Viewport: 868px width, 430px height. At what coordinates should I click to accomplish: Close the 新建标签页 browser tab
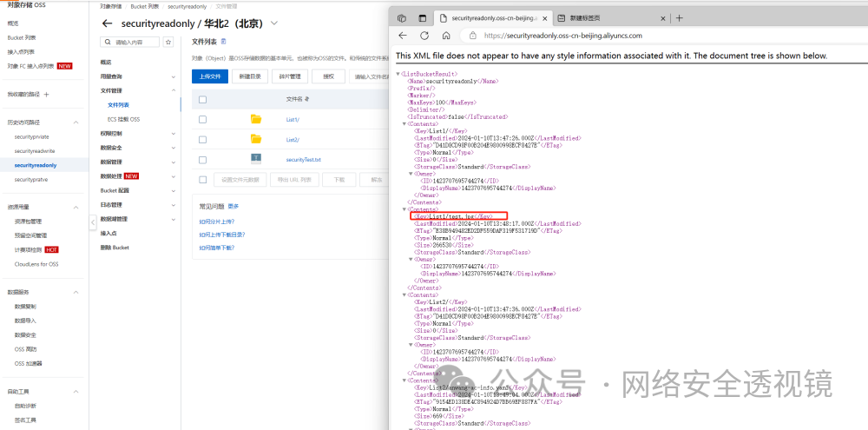click(x=662, y=17)
